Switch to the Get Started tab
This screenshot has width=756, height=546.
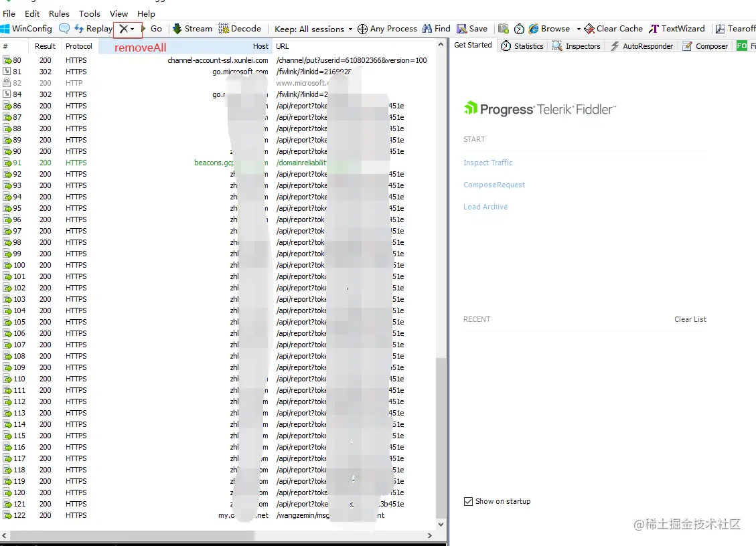473,45
